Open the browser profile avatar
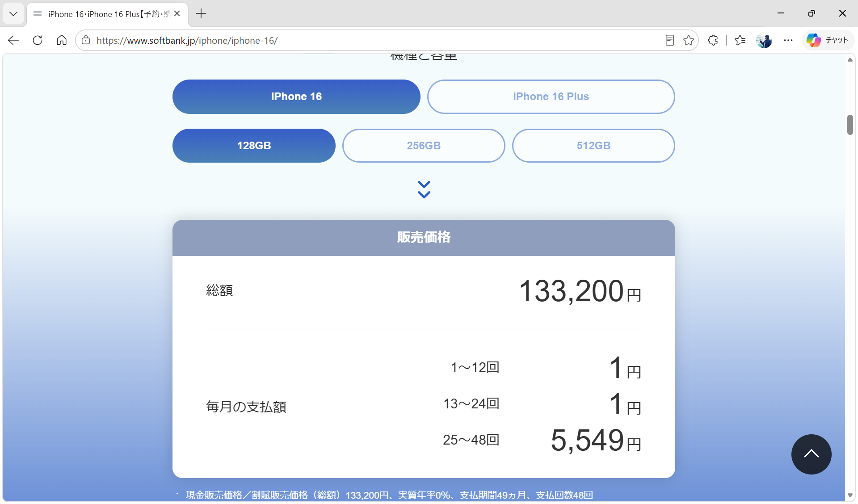This screenshot has width=858, height=504. coord(764,40)
